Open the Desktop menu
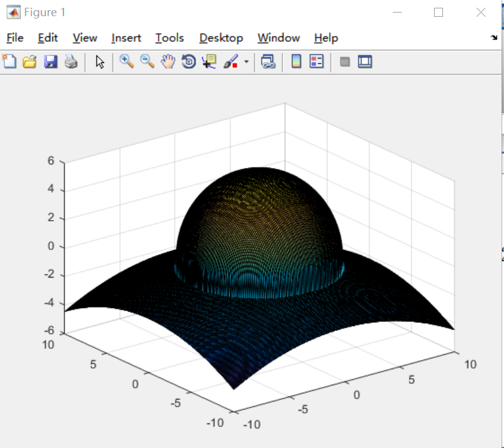 (221, 38)
